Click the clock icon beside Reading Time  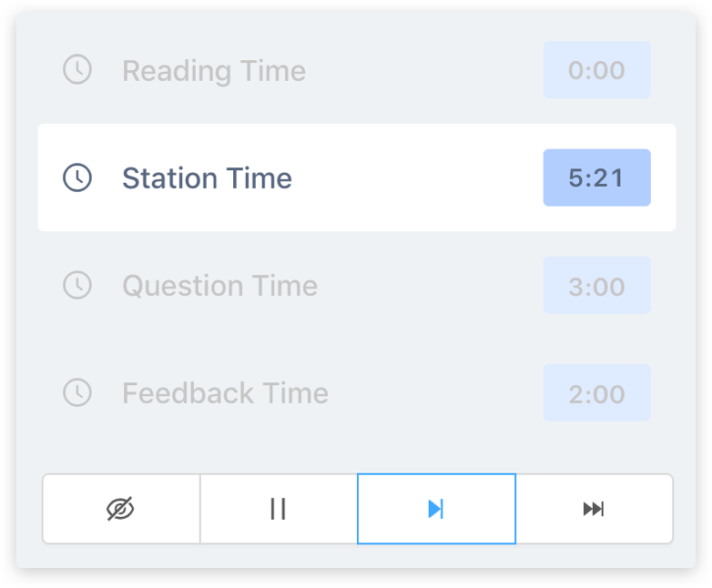[x=77, y=70]
